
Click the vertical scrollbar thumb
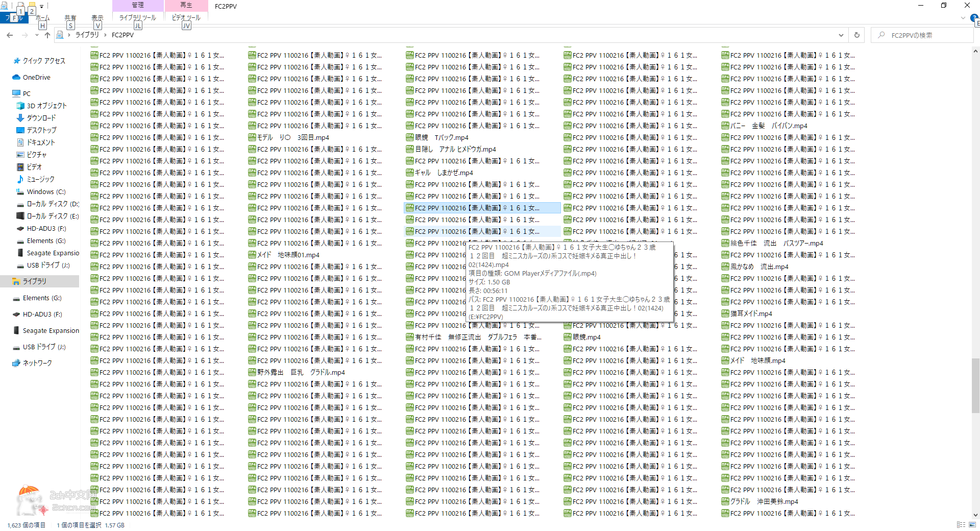click(975, 385)
